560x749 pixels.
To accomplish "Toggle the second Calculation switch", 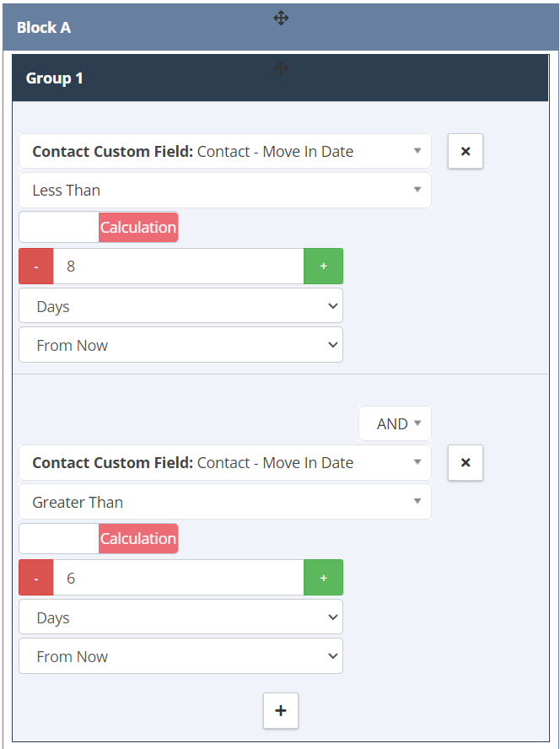I will pyautogui.click(x=99, y=539).
